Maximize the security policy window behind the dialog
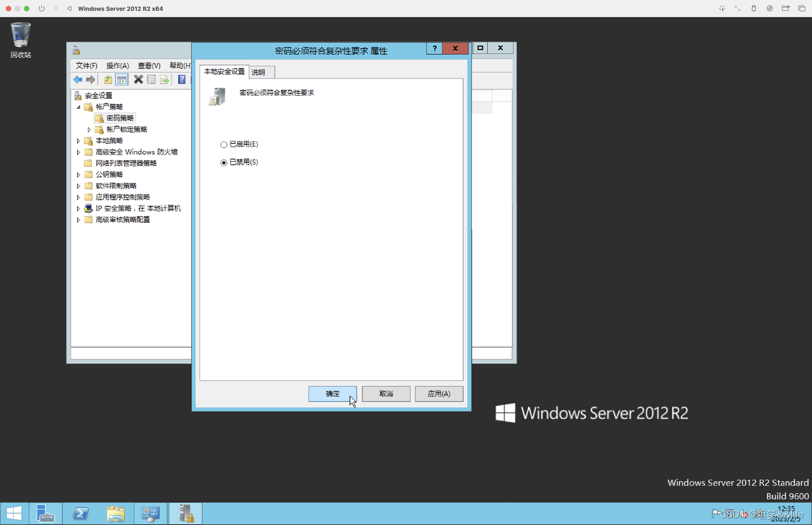 [x=480, y=48]
